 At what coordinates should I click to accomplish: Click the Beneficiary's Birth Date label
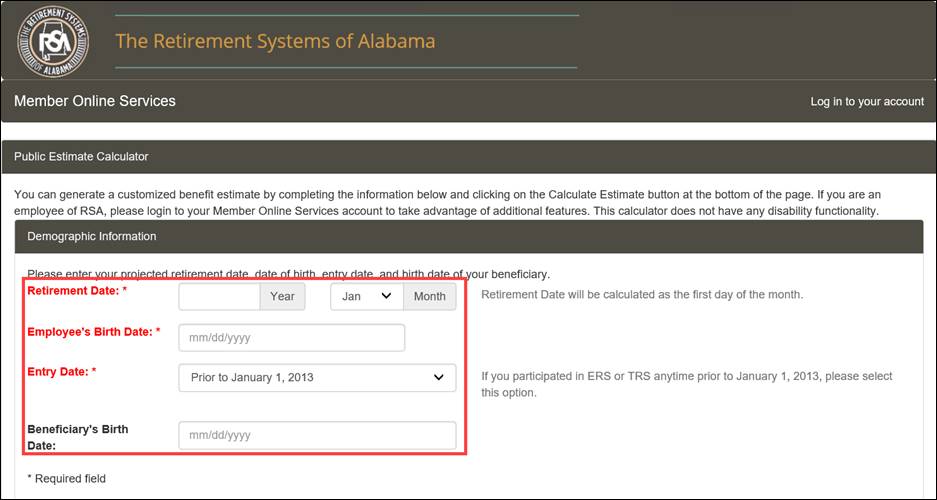tap(77, 437)
